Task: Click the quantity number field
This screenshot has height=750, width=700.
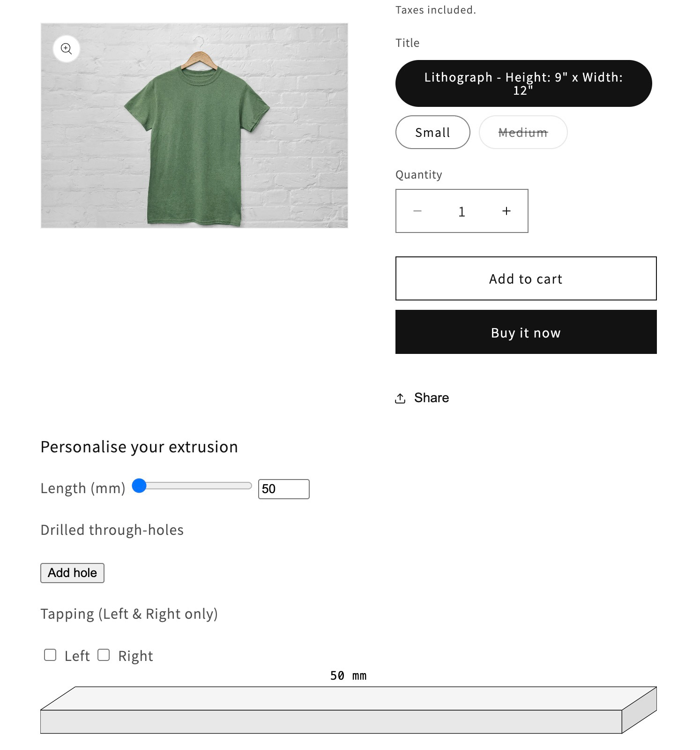Action: click(x=462, y=211)
